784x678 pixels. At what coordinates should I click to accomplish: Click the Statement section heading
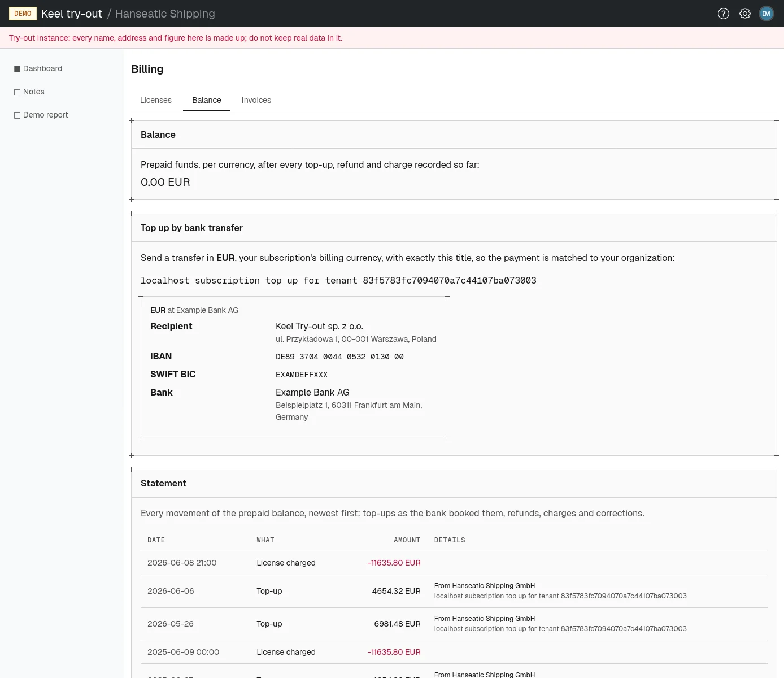click(163, 483)
